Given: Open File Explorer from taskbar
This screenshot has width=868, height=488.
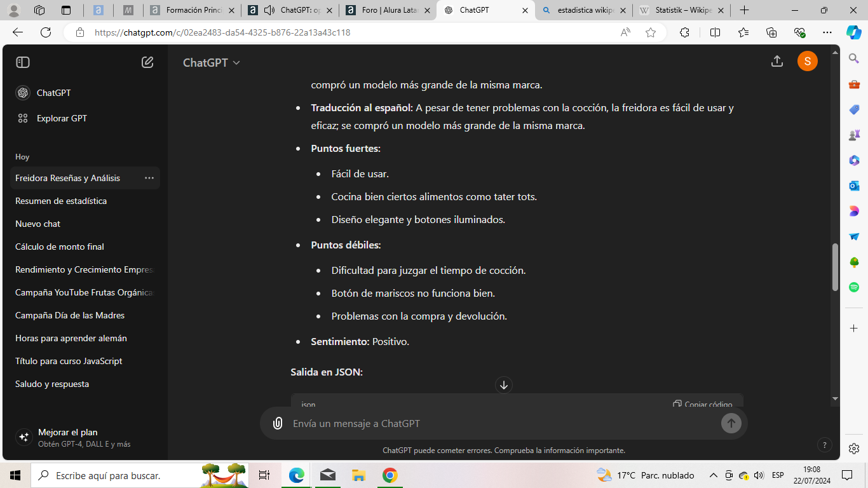Looking at the screenshot, I should (x=359, y=475).
